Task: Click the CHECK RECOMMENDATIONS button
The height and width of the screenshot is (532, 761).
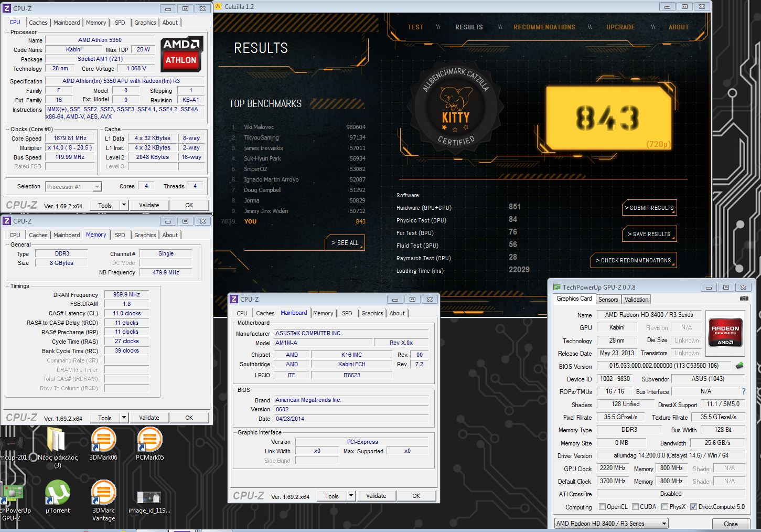Action: tap(634, 260)
